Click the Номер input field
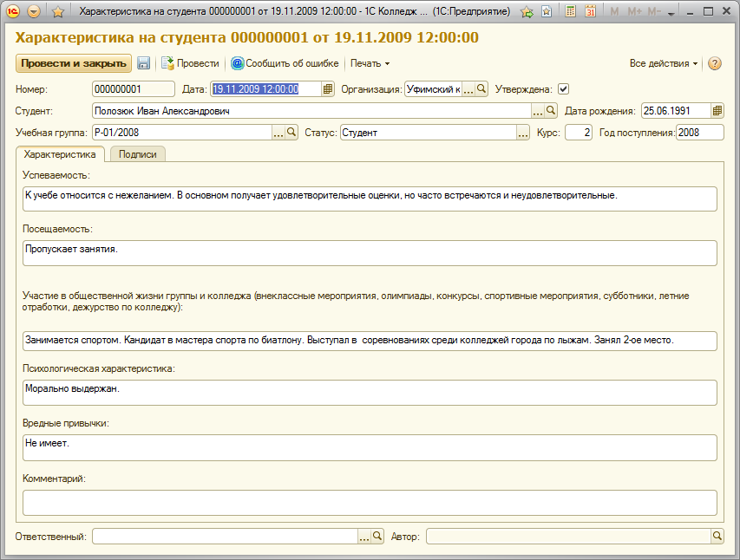 134,89
